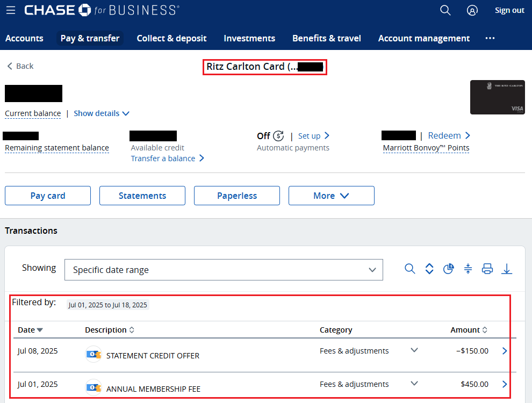
Task: Click Remaining statement balance label
Action: [57, 148]
